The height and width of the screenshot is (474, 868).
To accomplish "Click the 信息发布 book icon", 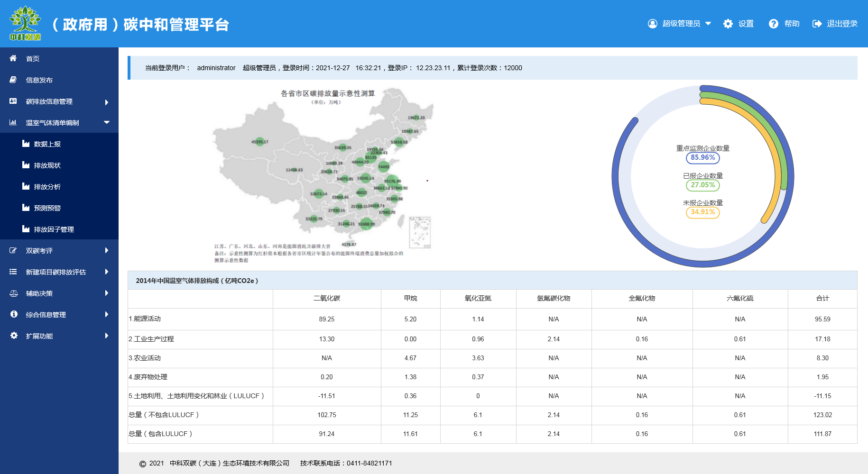I will pyautogui.click(x=13, y=80).
